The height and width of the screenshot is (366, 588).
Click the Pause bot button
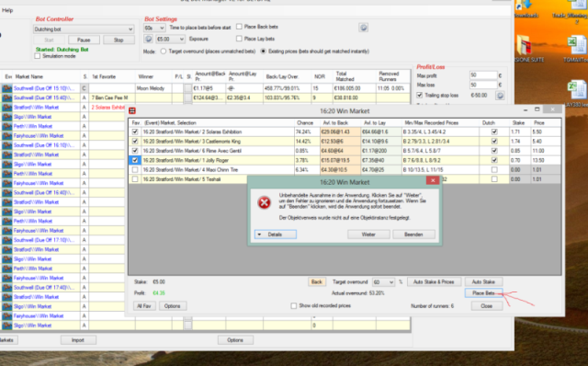tap(84, 40)
